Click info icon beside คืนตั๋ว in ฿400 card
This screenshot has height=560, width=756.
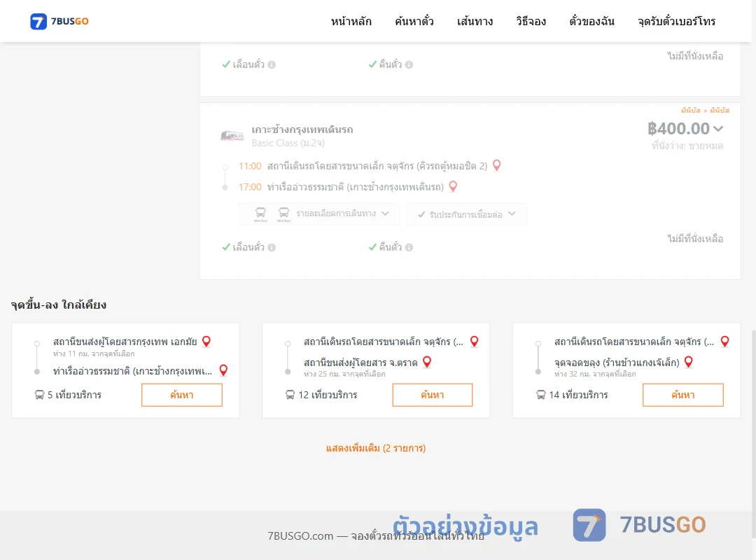(x=409, y=247)
